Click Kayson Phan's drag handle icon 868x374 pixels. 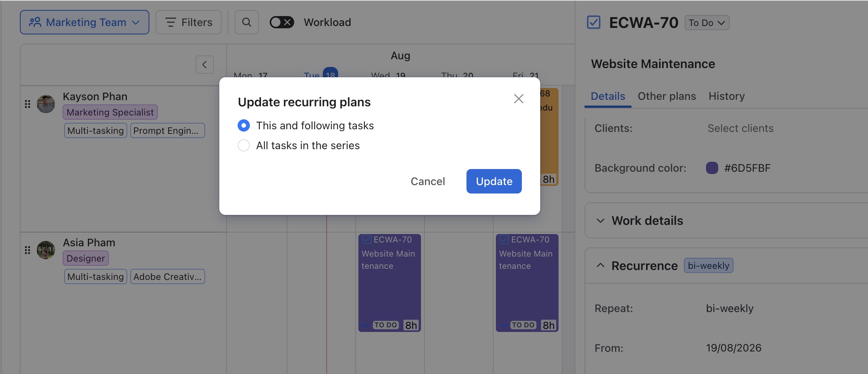[28, 104]
